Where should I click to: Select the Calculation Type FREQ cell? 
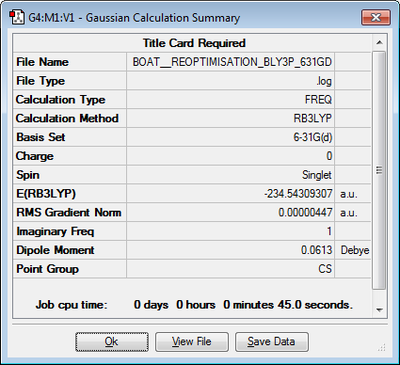tap(230, 100)
